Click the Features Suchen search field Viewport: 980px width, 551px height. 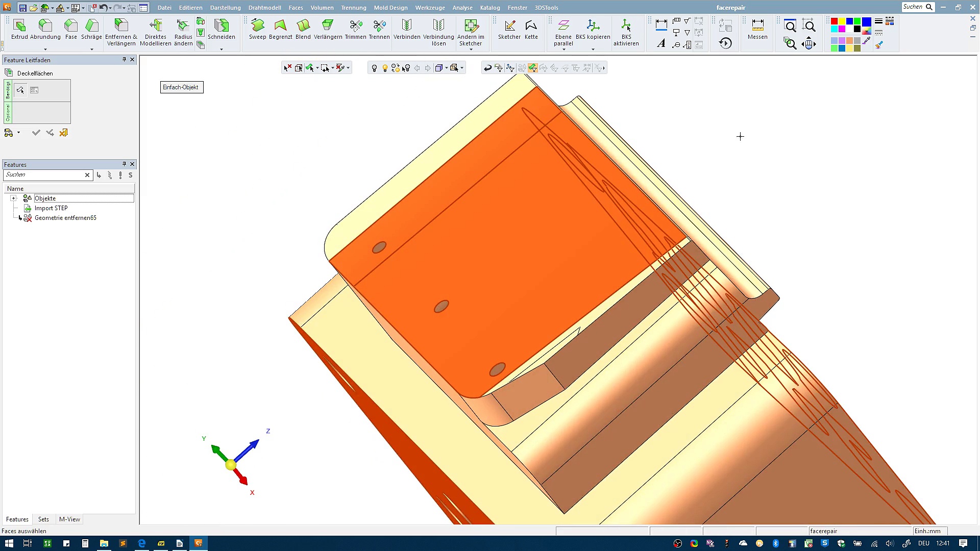point(43,175)
